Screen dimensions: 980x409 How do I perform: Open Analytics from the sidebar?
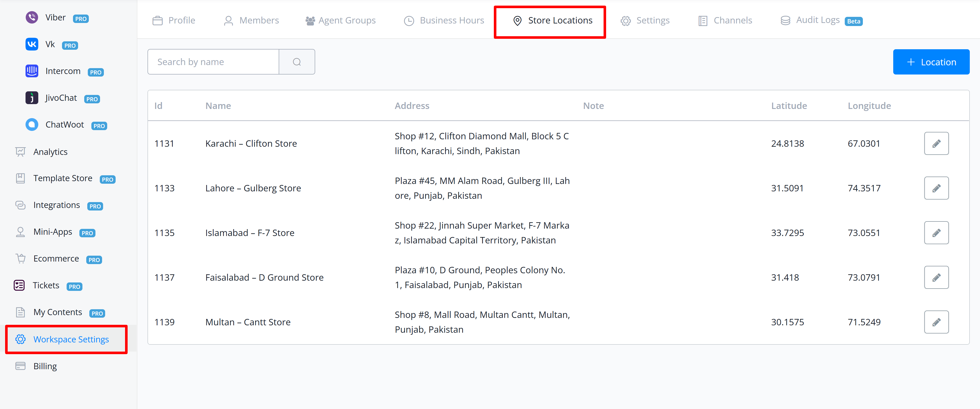click(x=50, y=152)
